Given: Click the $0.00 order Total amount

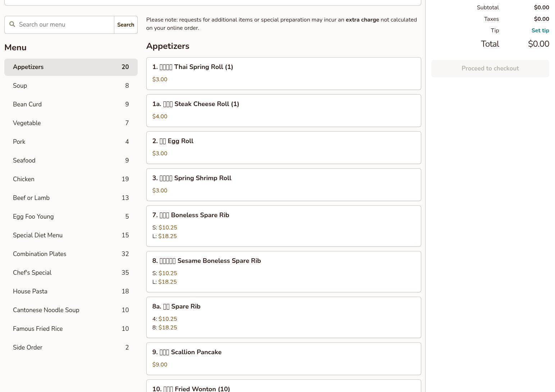Looking at the screenshot, I should click(538, 44).
